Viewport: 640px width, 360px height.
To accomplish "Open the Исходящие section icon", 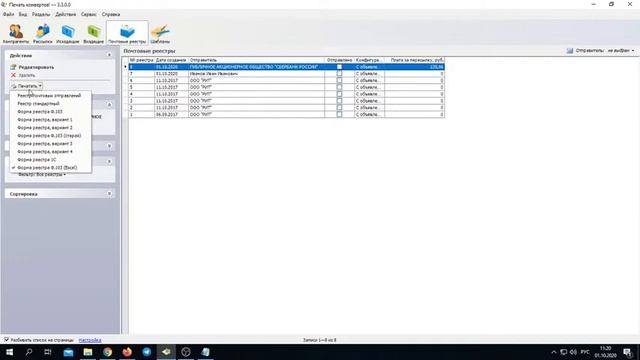I will click(68, 32).
